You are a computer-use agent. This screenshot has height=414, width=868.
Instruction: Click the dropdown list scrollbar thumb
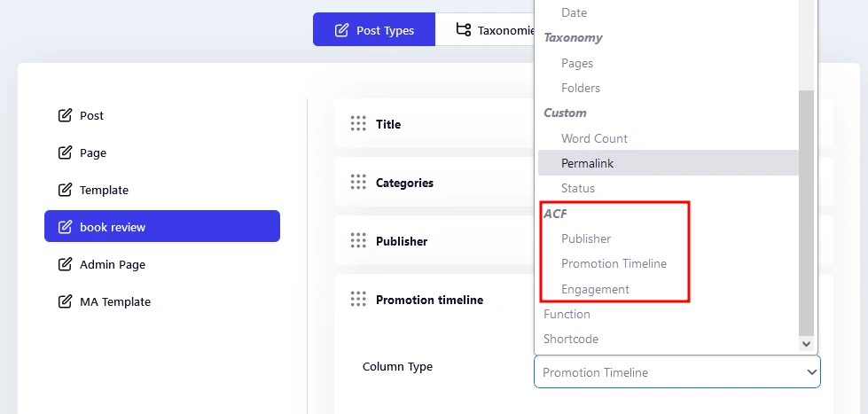coord(807,213)
